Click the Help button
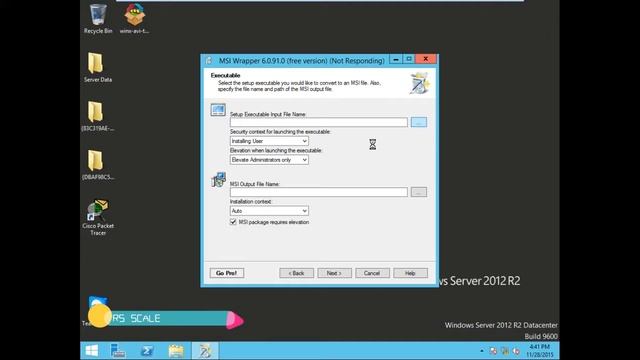Image resolution: width=640 pixels, height=360 pixels. tap(410, 273)
